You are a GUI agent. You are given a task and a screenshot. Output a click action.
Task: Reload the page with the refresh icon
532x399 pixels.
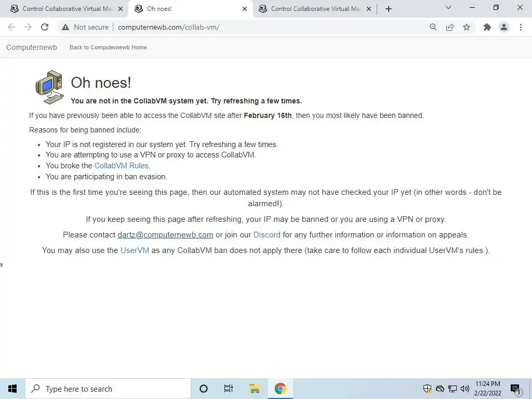pos(45,27)
